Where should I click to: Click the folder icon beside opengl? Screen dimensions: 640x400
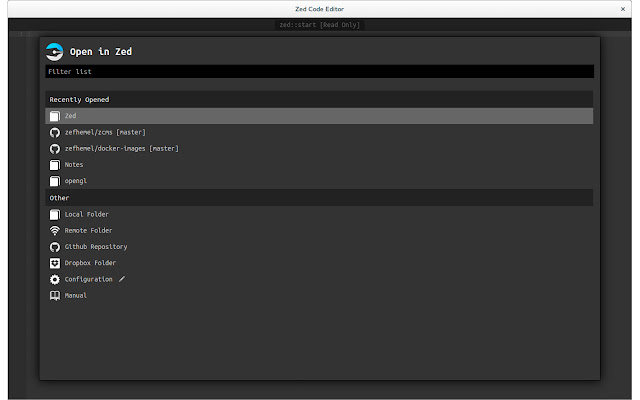55,181
